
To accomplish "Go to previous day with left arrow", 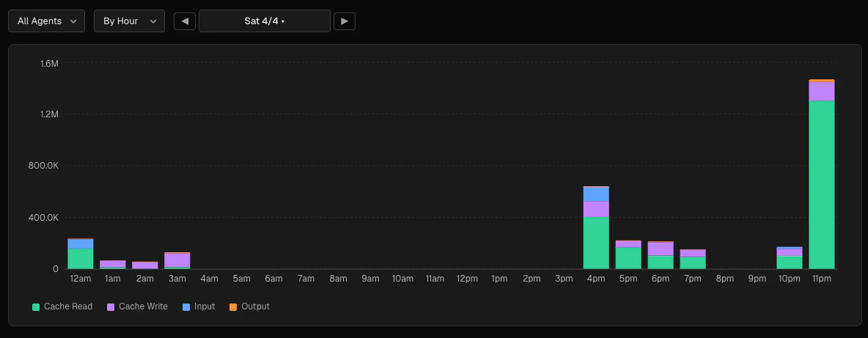I will coord(184,21).
